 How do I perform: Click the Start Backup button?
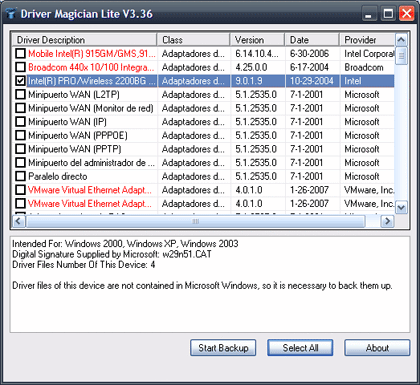[223, 348]
